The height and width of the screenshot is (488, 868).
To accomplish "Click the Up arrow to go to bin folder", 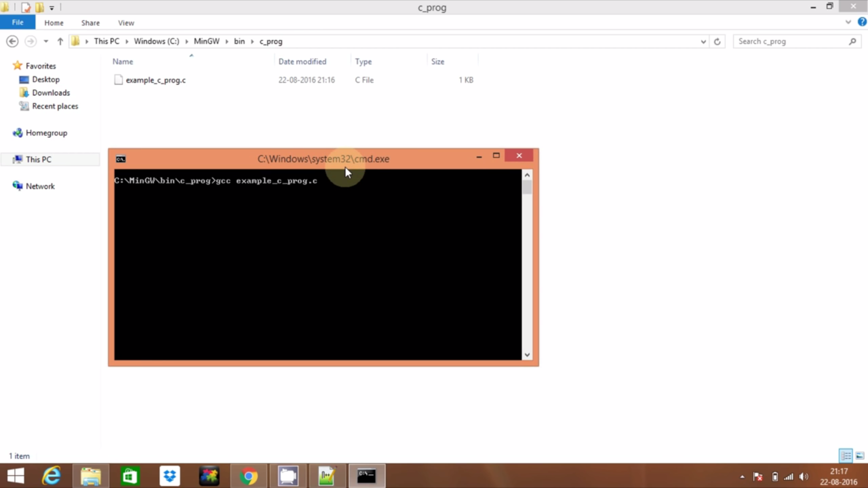I will [60, 41].
